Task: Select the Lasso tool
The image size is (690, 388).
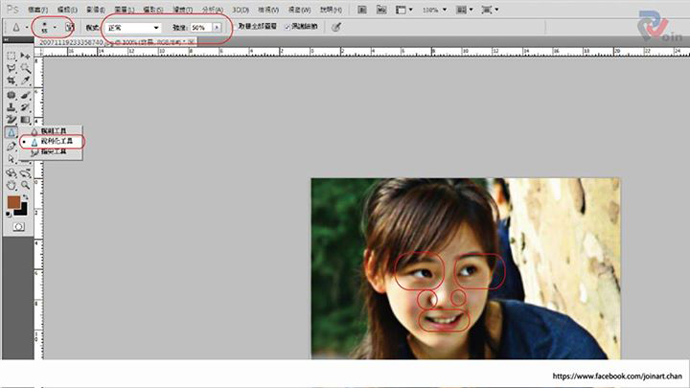Action: (x=11, y=68)
